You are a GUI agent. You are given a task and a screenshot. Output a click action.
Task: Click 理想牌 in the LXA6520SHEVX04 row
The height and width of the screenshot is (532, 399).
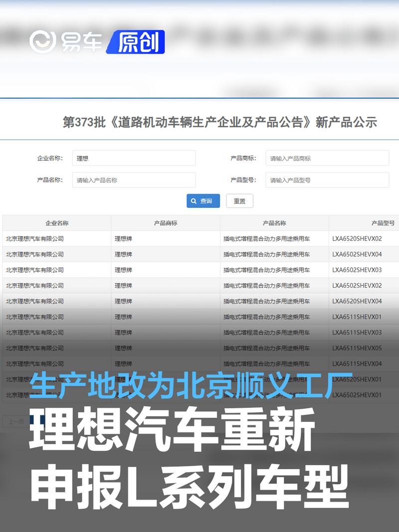(123, 301)
